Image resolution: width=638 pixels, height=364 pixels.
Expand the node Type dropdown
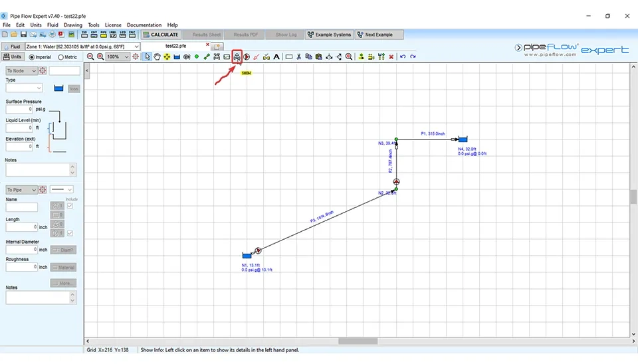coord(38,88)
